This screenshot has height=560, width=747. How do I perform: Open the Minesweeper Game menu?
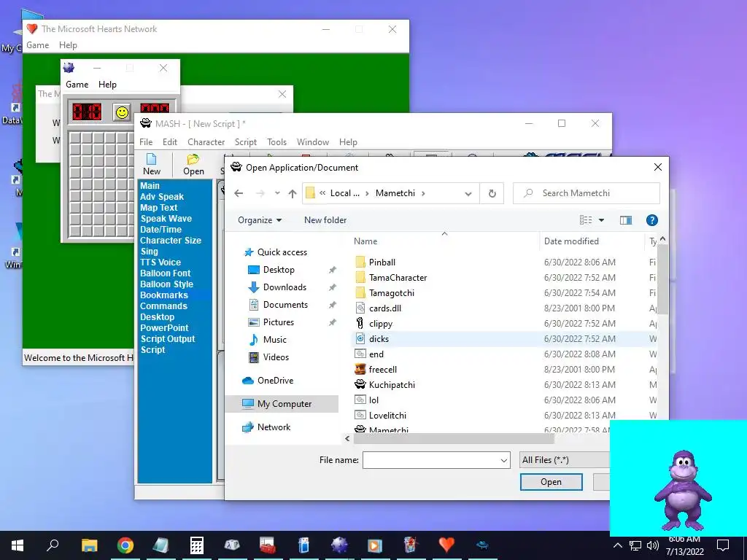coord(77,85)
